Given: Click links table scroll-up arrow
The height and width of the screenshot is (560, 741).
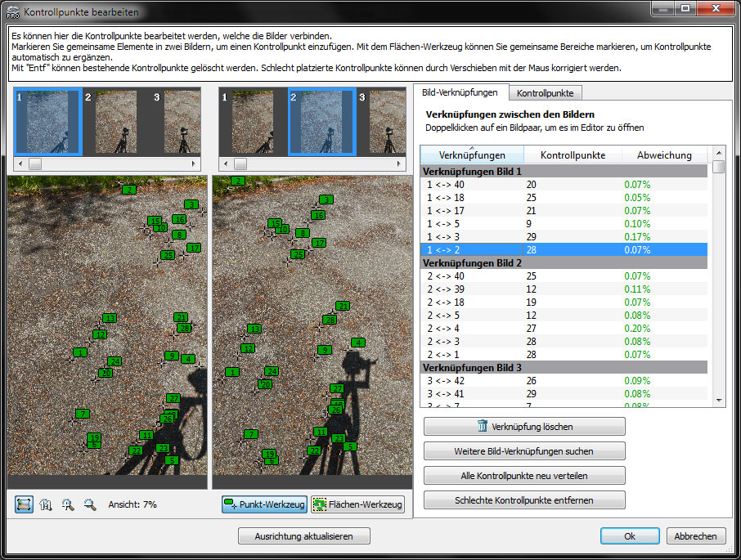Looking at the screenshot, I should click(x=719, y=153).
